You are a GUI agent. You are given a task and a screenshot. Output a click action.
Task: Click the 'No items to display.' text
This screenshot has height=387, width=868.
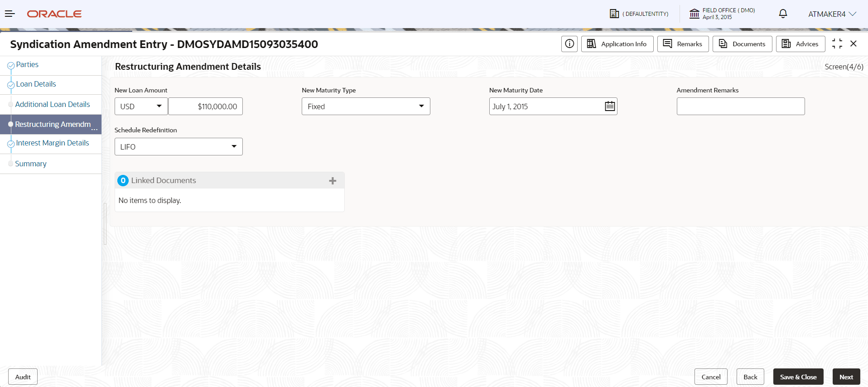click(149, 200)
